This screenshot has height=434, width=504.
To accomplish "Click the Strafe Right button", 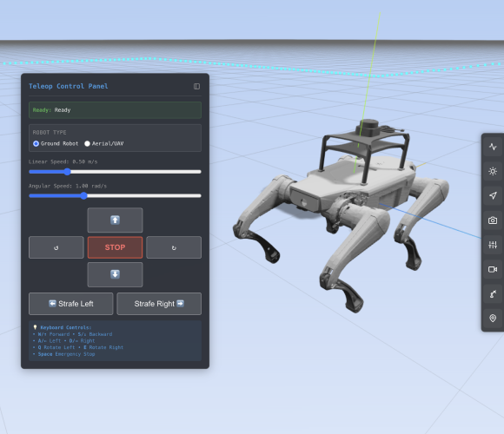I will point(159,304).
